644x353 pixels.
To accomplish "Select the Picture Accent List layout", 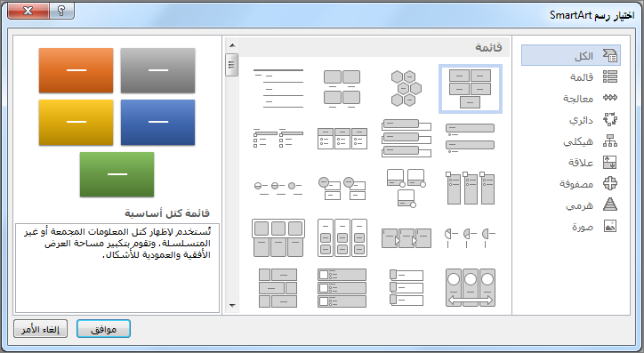I will [x=470, y=188].
